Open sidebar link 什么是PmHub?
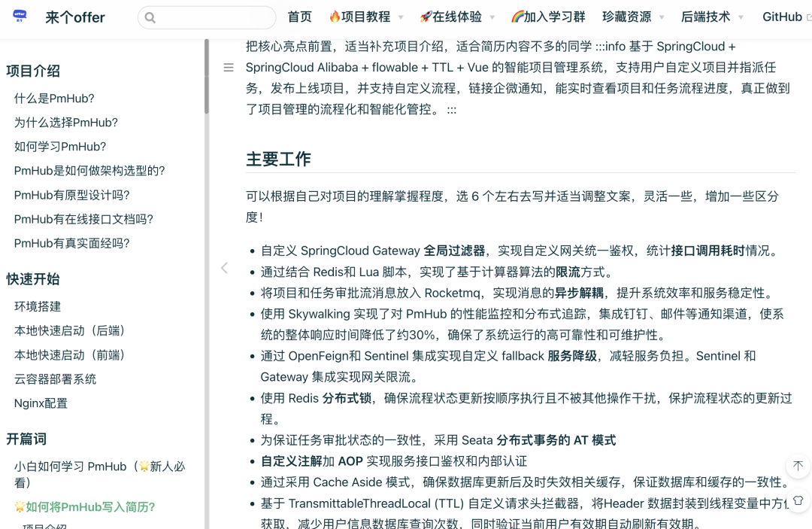The width and height of the screenshot is (812, 529). pos(54,99)
